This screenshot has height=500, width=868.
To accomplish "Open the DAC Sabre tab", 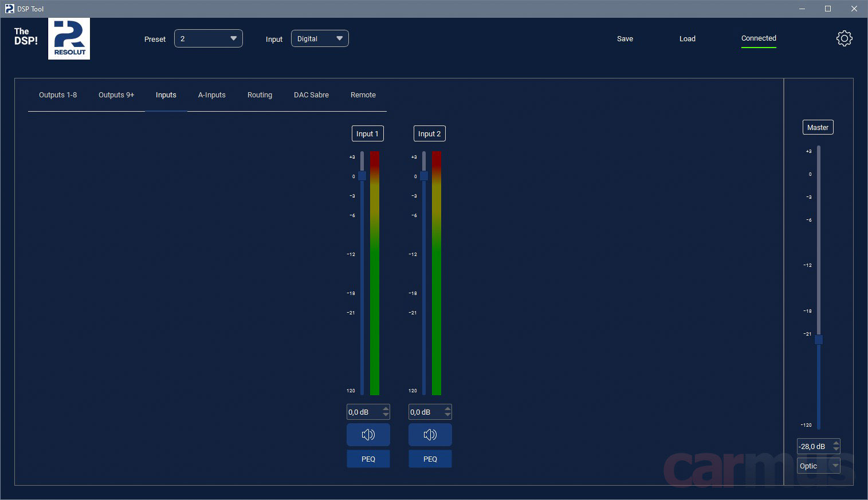I will click(311, 95).
